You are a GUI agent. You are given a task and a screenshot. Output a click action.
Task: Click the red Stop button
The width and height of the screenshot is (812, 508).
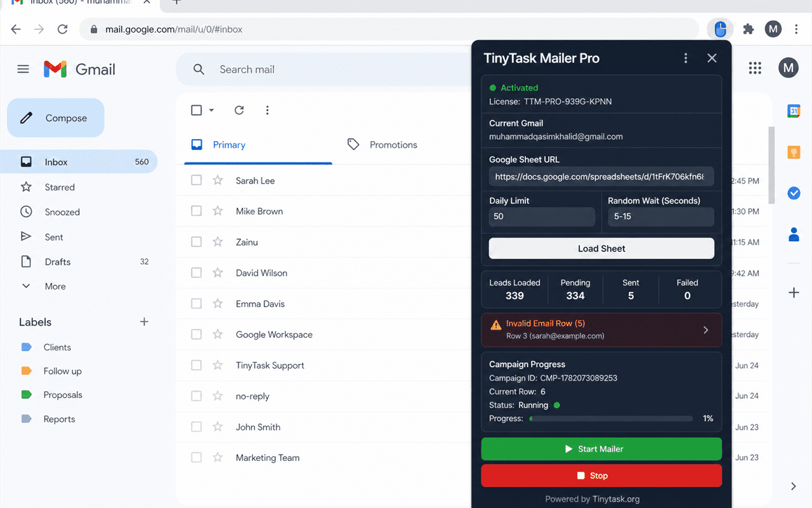click(x=601, y=476)
